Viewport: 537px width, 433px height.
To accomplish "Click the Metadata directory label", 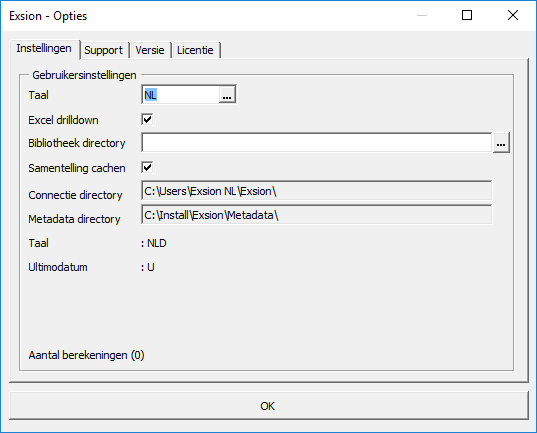I will [74, 219].
